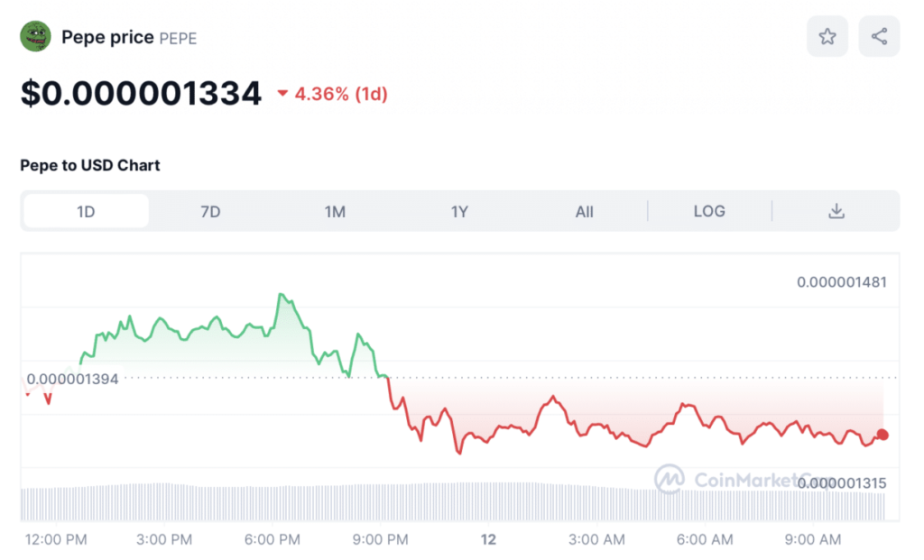The height and width of the screenshot is (560, 924).
Task: Click the download chart icon
Action: click(x=836, y=211)
